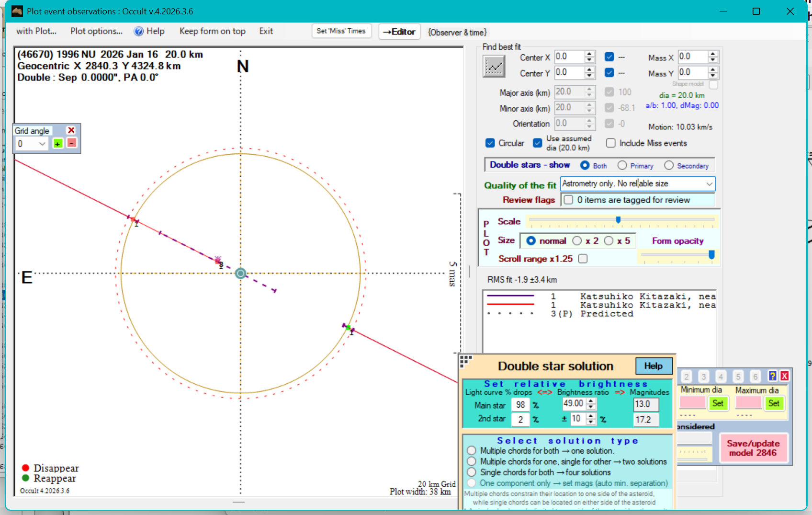
Task: Select the Primary double star radio button
Action: (x=622, y=165)
